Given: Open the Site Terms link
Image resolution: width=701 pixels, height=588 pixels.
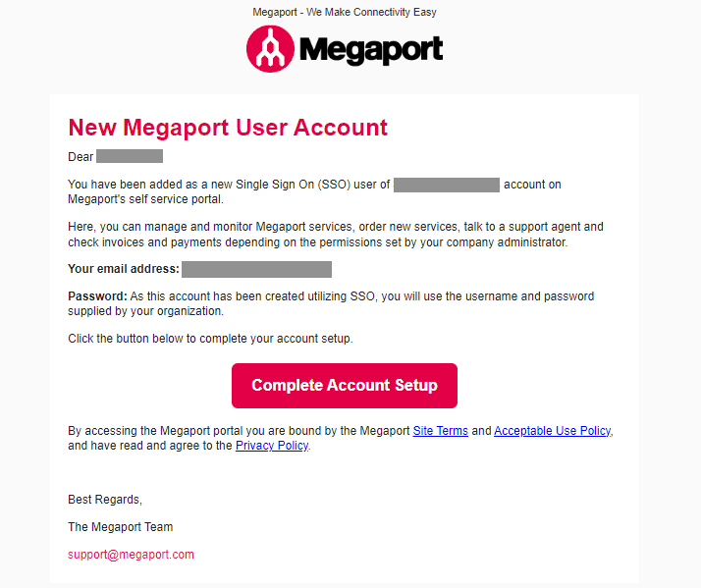Looking at the screenshot, I should tap(441, 431).
